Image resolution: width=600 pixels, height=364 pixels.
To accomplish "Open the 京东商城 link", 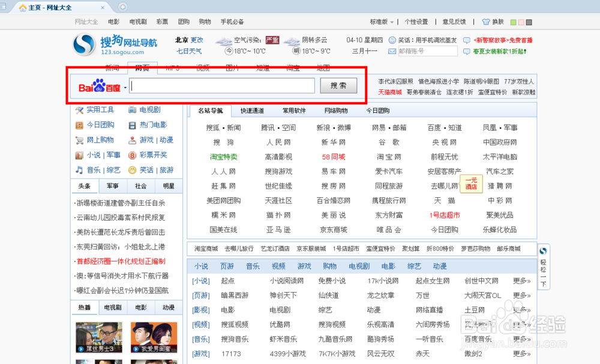I will coord(334,230).
